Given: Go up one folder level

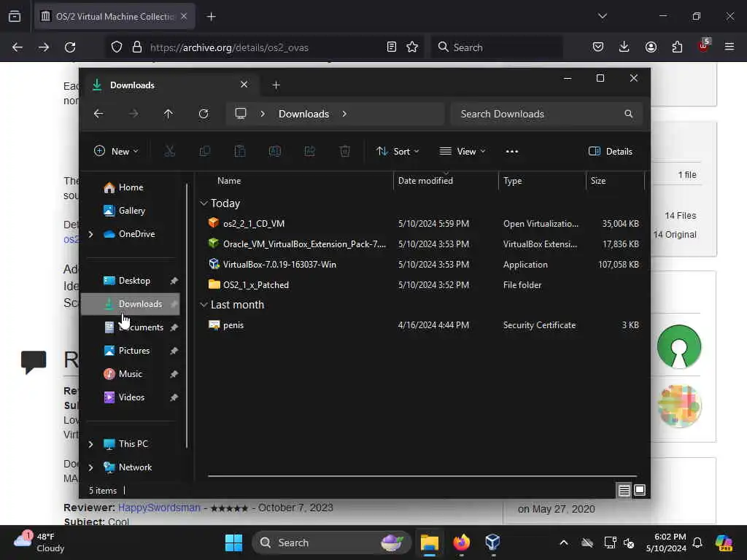Looking at the screenshot, I should tap(169, 114).
